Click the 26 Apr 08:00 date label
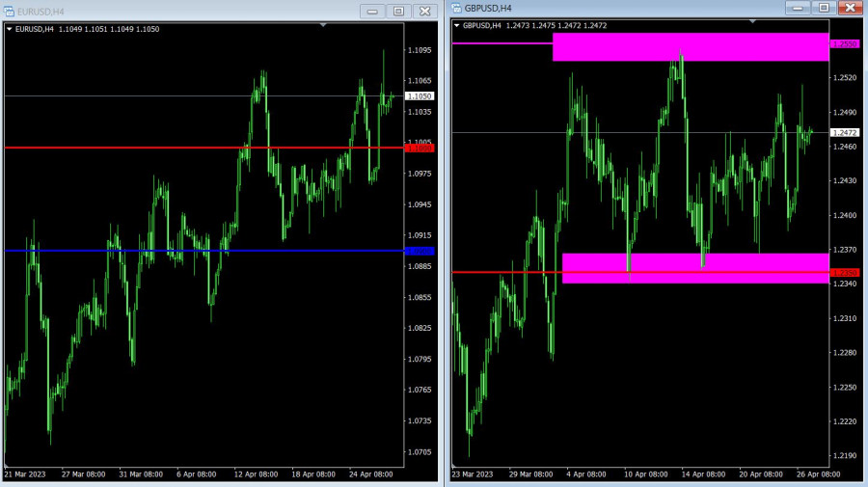This screenshot has height=487, width=868. pyautogui.click(x=819, y=474)
